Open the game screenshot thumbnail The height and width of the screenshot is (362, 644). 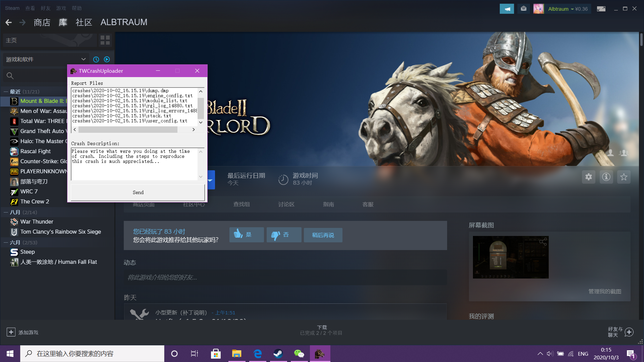[511, 257]
